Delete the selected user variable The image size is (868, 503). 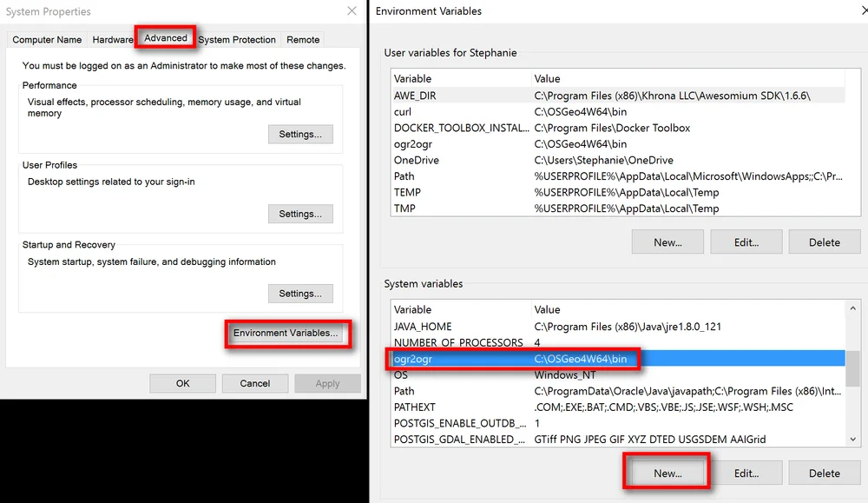click(824, 242)
